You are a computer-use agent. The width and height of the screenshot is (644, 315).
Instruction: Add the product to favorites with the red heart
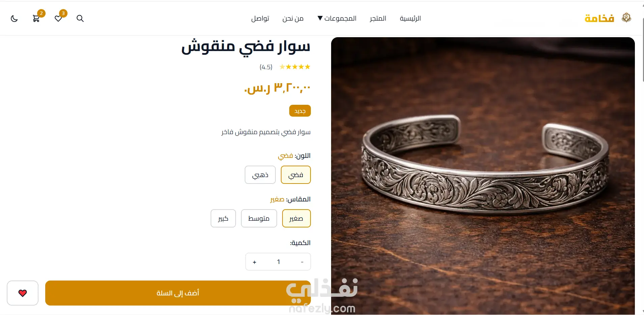pos(23,293)
